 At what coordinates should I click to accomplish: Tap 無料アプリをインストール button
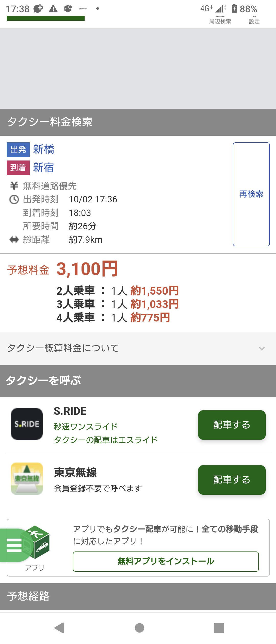pos(166,561)
